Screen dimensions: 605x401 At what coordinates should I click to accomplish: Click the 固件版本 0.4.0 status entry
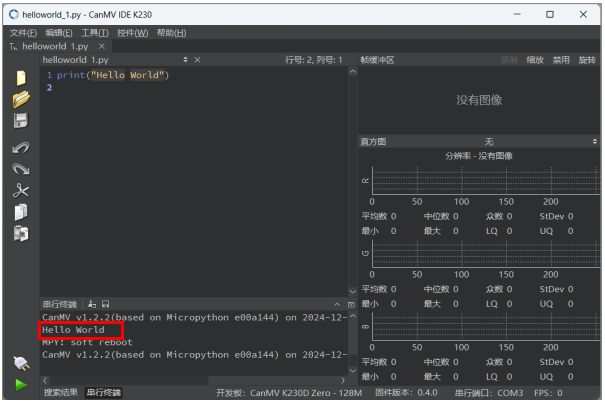tap(406, 393)
